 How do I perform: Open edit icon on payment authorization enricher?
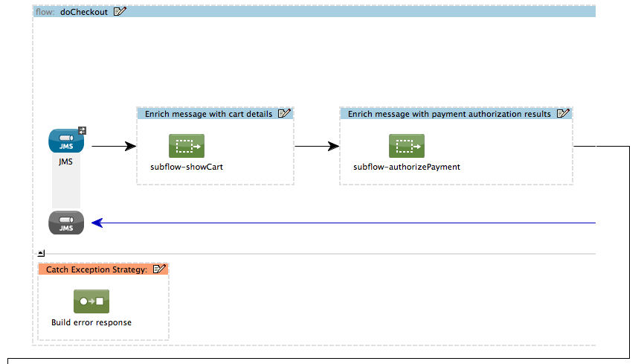tap(563, 114)
